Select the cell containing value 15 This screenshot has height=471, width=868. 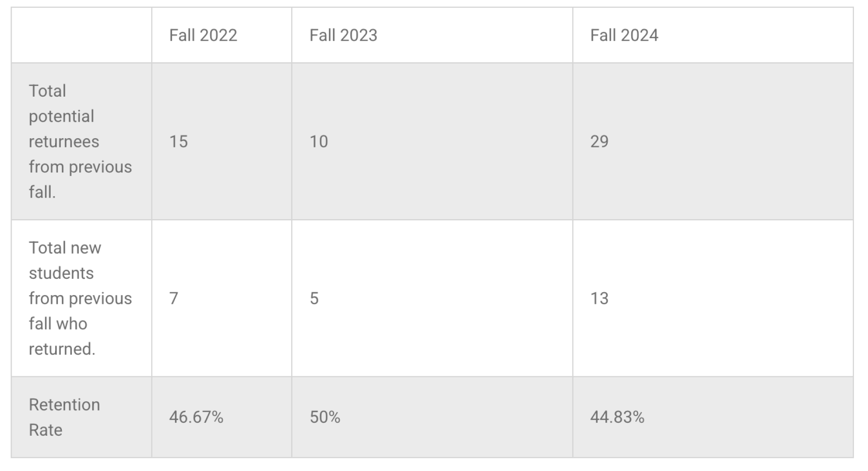point(178,142)
